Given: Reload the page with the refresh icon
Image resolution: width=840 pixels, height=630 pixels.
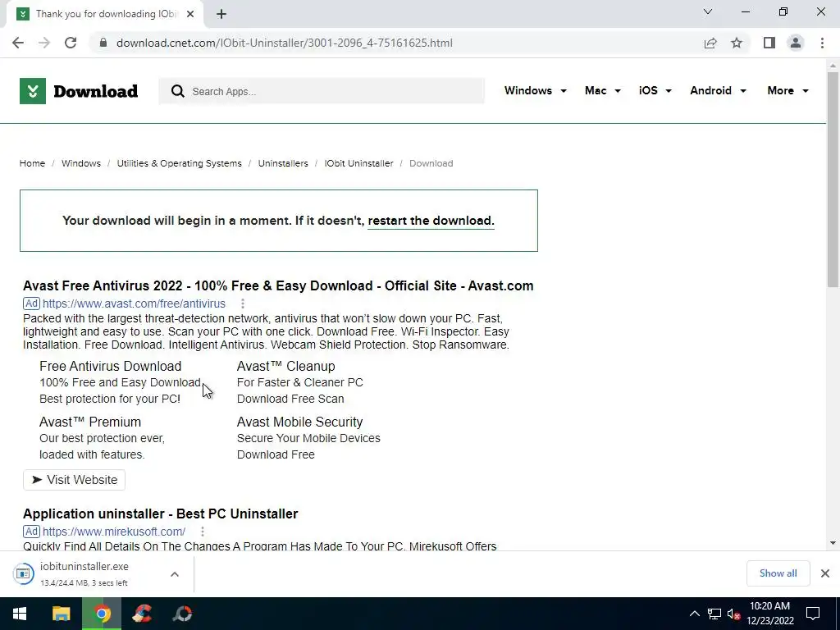Looking at the screenshot, I should tap(71, 43).
